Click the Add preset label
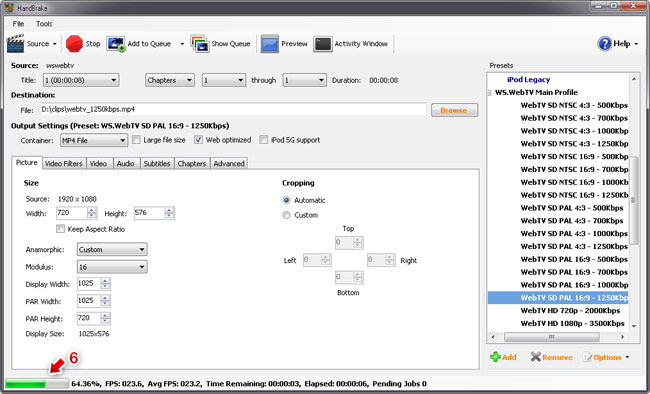 pos(509,358)
